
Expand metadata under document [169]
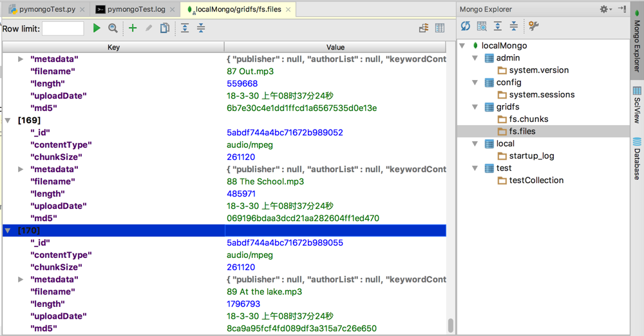(21, 170)
